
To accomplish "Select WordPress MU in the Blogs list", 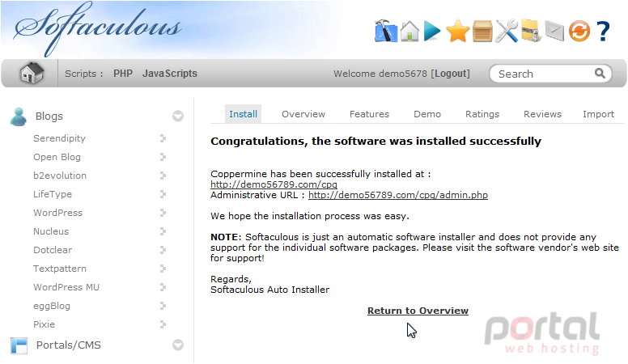I will [66, 287].
